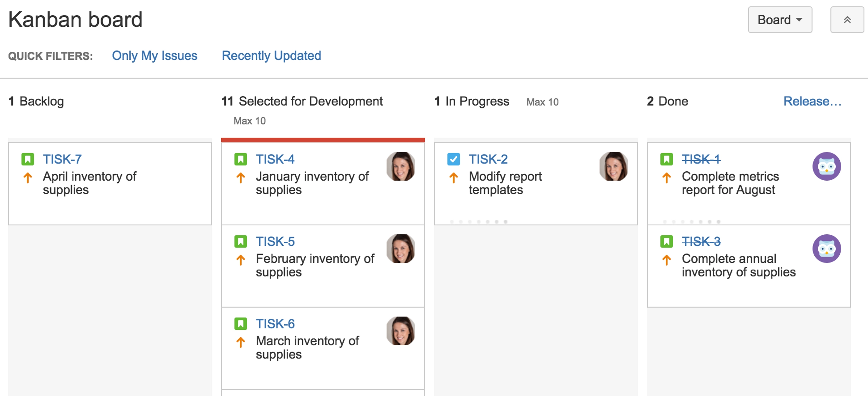The width and height of the screenshot is (868, 396).
Task: Click owl avatar on TISK-1 card
Action: (x=826, y=166)
